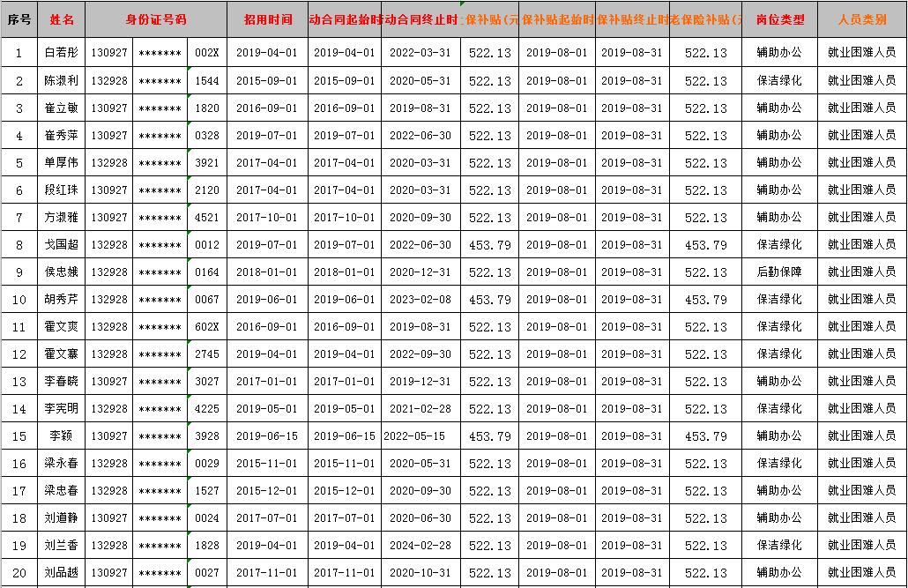Click the name cell 白若彤
This screenshot has height=588, width=908.
62,53
